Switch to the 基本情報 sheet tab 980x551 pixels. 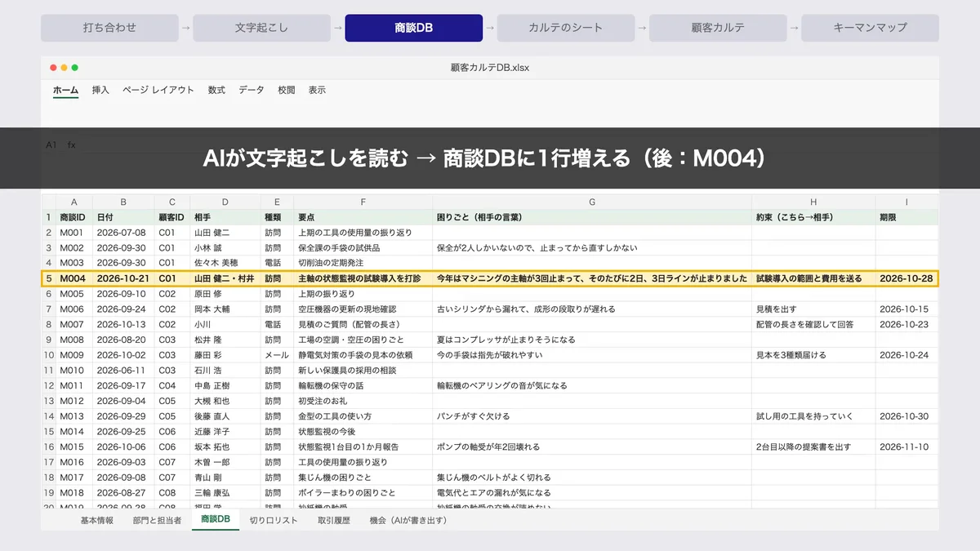click(97, 520)
